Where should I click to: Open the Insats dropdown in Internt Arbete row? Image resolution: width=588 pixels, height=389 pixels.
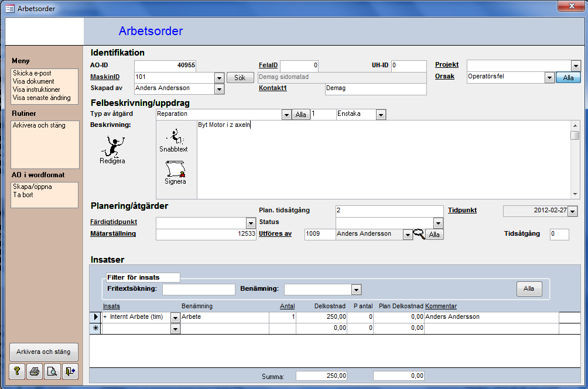[175, 318]
